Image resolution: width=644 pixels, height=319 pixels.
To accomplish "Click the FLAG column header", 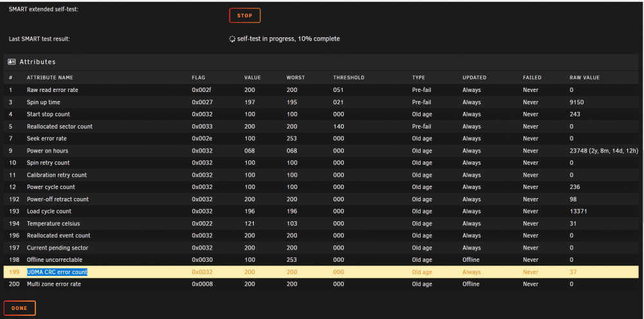I will (x=198, y=77).
